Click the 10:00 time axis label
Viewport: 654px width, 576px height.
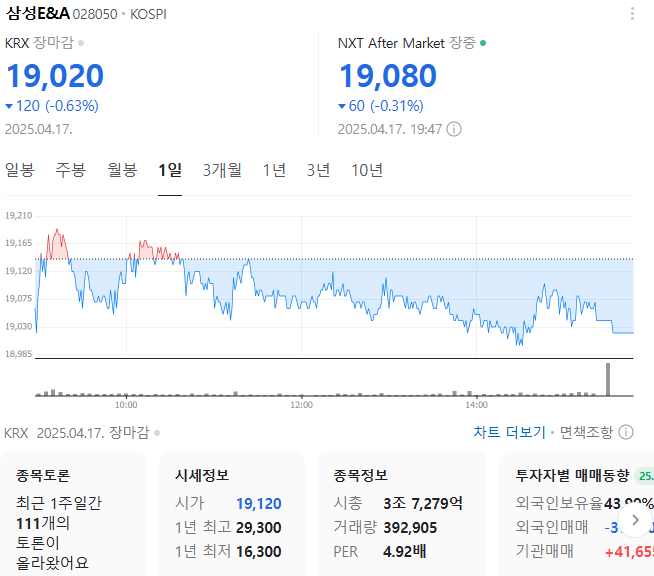pyautogui.click(x=126, y=405)
